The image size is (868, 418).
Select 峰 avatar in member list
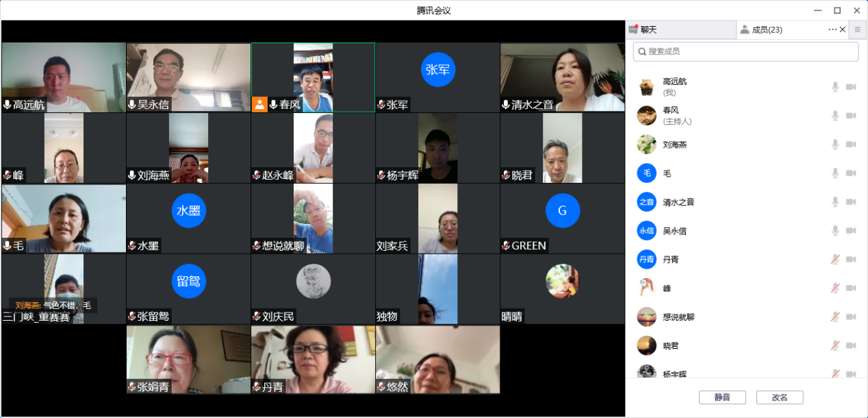tap(647, 288)
